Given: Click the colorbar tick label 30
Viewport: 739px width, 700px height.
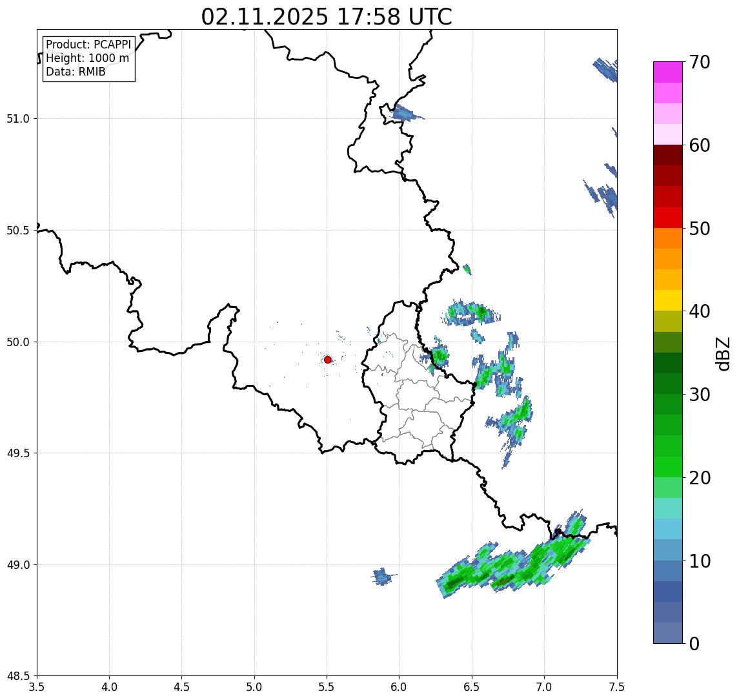Looking at the screenshot, I should click(700, 395).
